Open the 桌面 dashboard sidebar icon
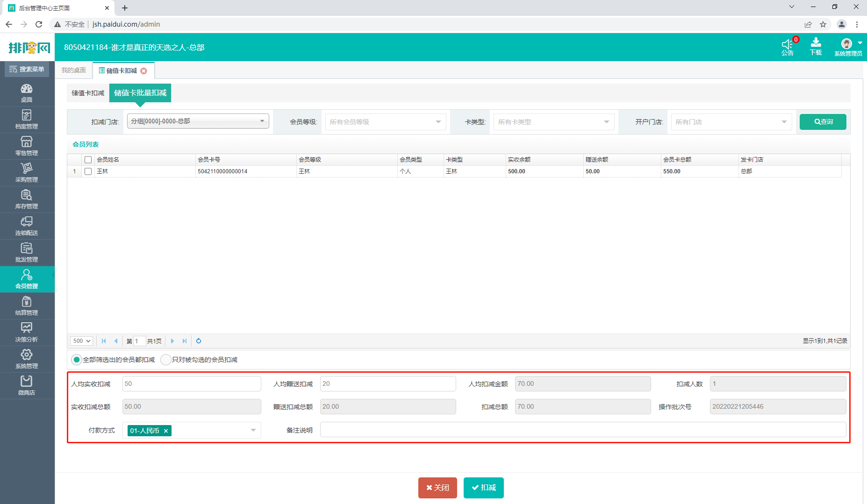The width and height of the screenshot is (867, 504). [x=27, y=93]
